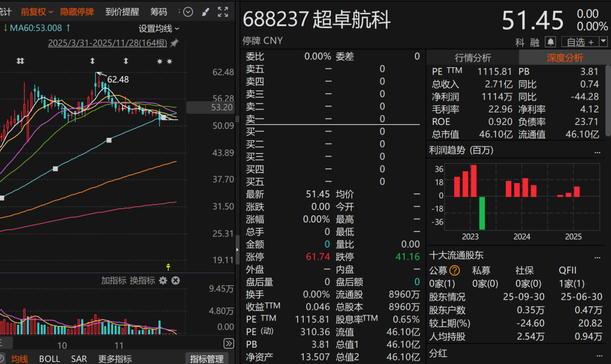
Task: Click the 涨停 limit-up price 61.74
Action: [x=317, y=257]
